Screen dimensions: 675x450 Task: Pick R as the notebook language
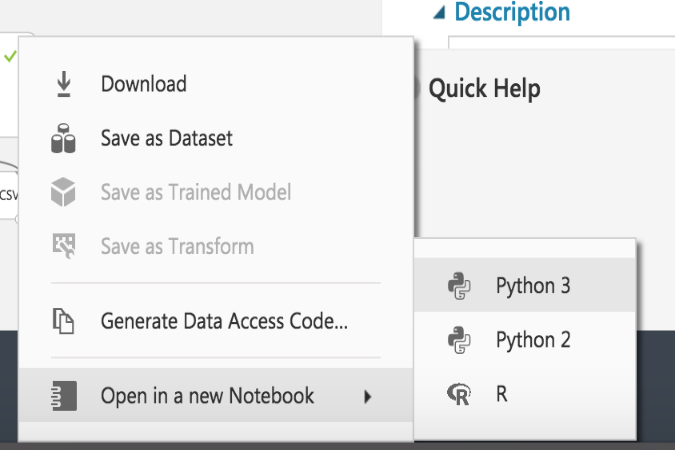point(502,394)
